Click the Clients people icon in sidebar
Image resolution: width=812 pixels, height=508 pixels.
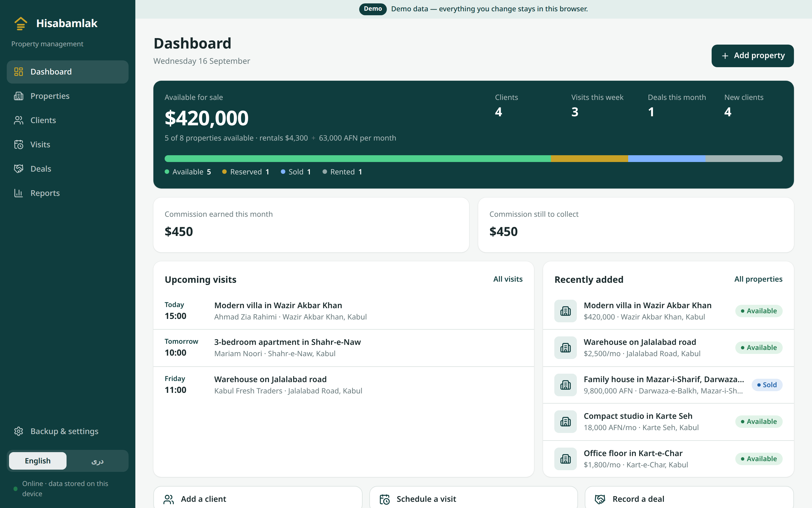pyautogui.click(x=18, y=120)
